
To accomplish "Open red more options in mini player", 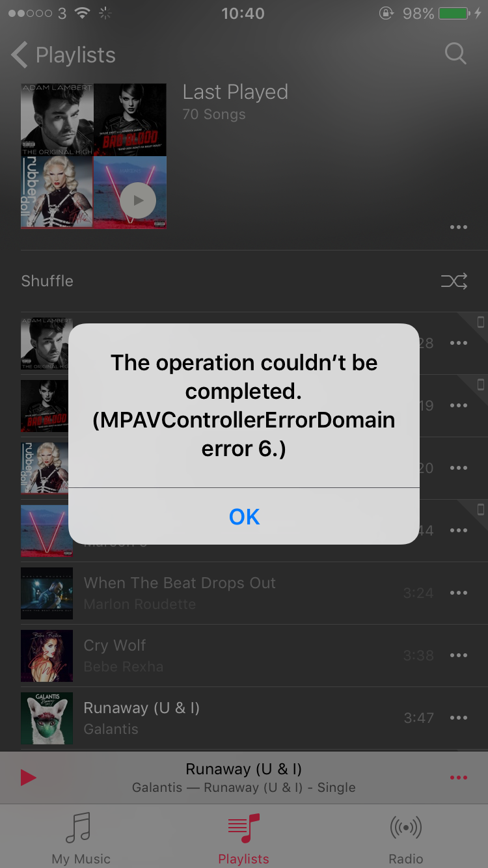I will pyautogui.click(x=458, y=778).
